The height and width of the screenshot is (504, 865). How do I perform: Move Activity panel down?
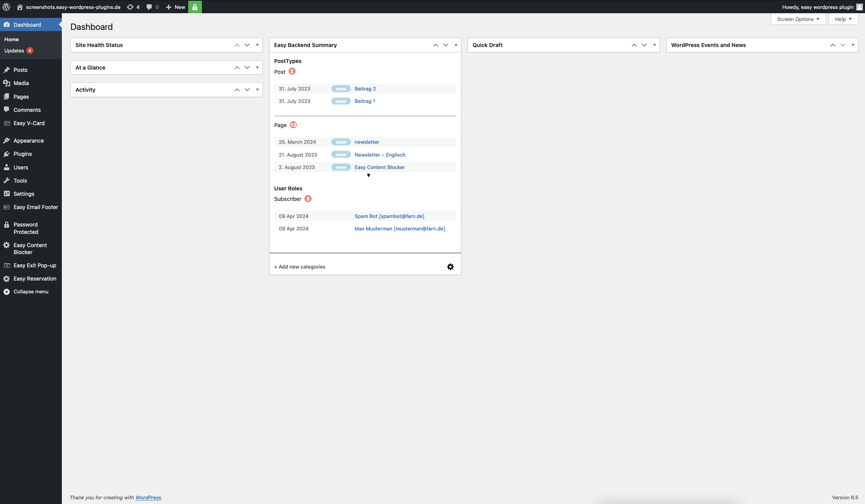click(247, 90)
